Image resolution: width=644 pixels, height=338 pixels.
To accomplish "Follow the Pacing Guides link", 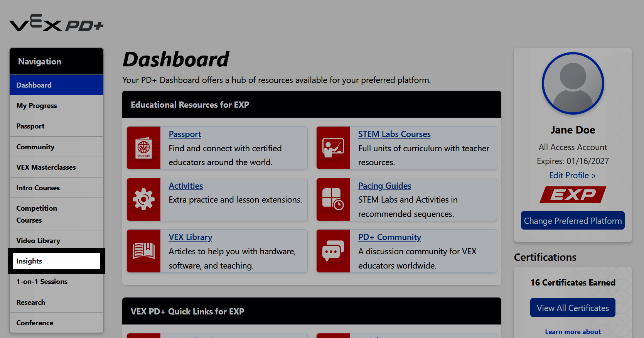I will coord(384,186).
